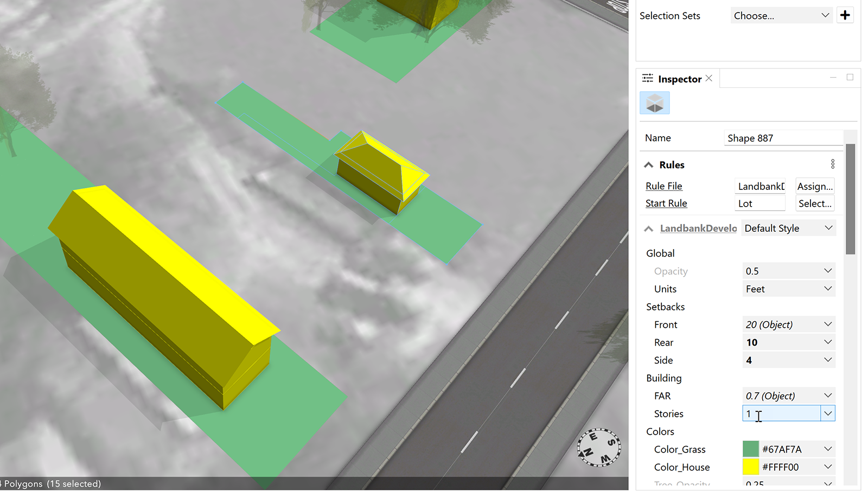Viewport: 868px width, 497px height.
Task: Click the add selection set plus icon
Action: click(845, 15)
